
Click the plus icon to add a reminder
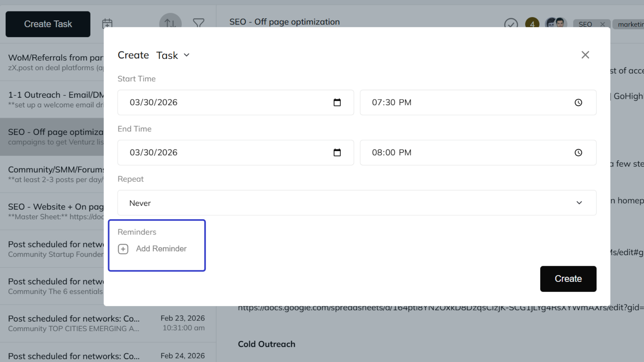tap(123, 249)
